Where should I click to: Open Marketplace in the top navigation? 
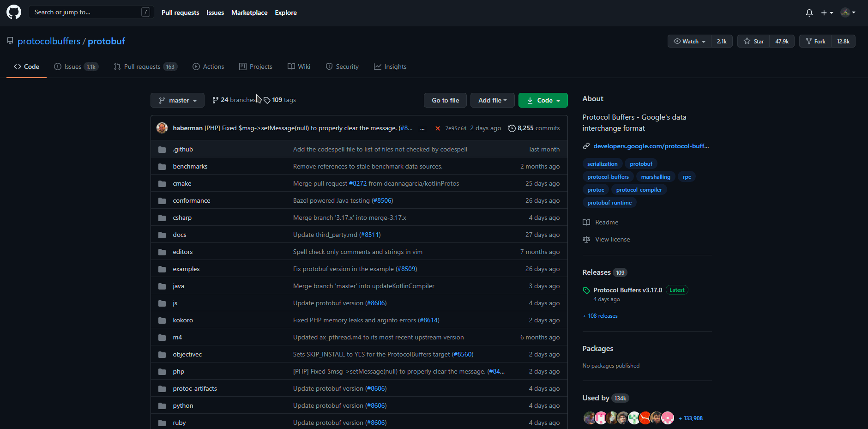coord(249,12)
